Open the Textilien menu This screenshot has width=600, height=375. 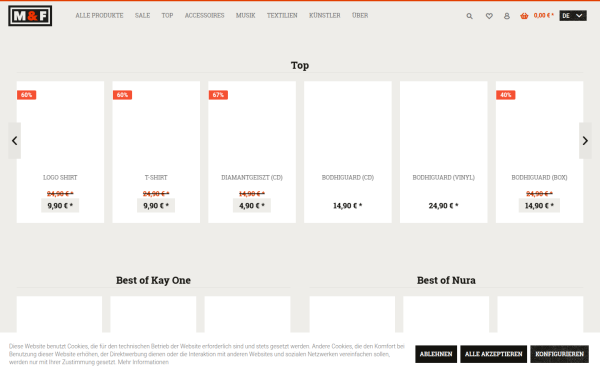282,16
